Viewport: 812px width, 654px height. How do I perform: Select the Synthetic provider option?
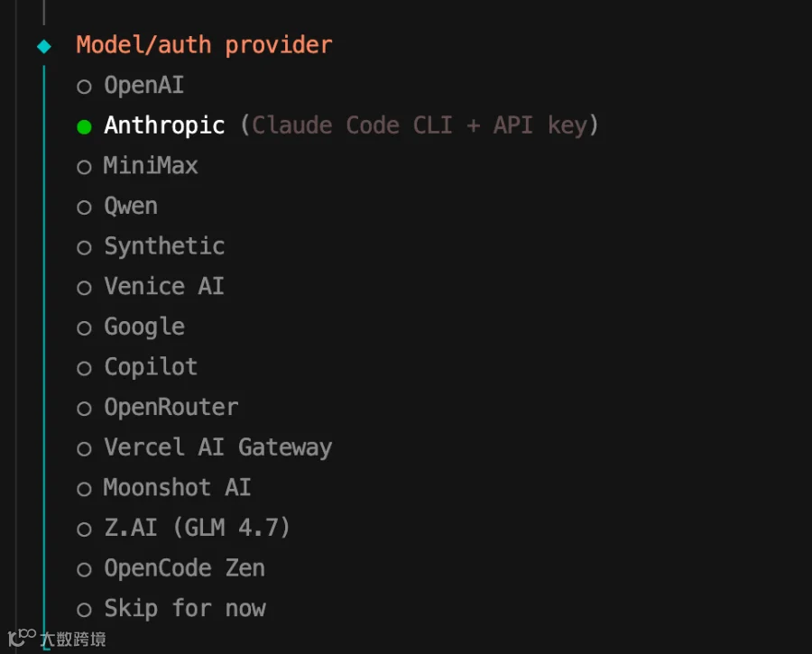click(151, 246)
